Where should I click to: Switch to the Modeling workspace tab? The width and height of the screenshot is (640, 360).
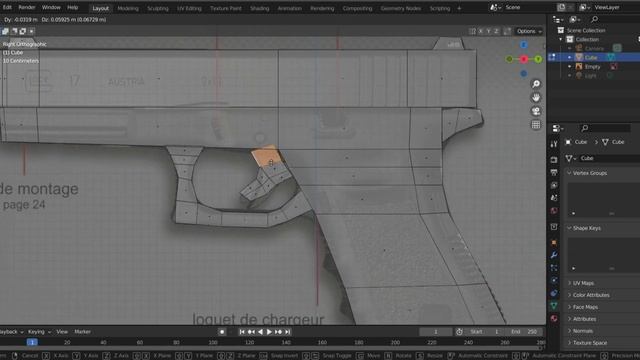click(x=128, y=8)
